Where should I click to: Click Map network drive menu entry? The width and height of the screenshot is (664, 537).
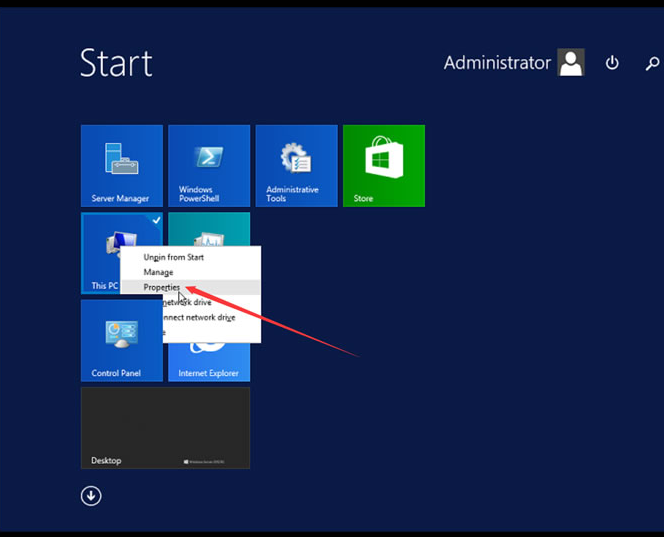190,302
